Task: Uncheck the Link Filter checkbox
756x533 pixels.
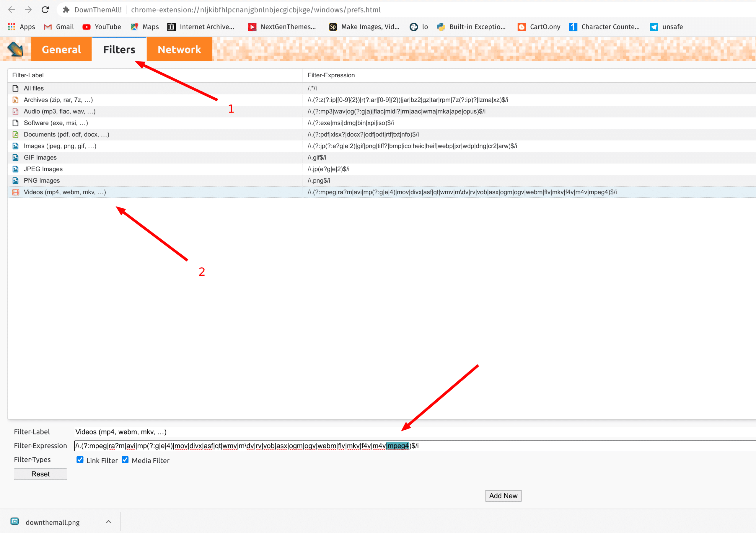Action: 80,460
